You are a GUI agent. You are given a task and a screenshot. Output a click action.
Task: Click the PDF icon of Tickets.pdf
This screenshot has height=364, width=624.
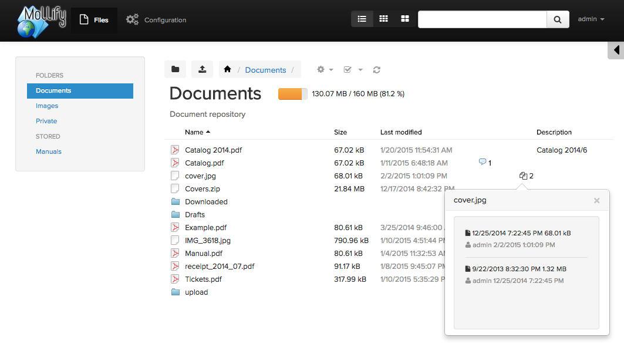tap(175, 279)
